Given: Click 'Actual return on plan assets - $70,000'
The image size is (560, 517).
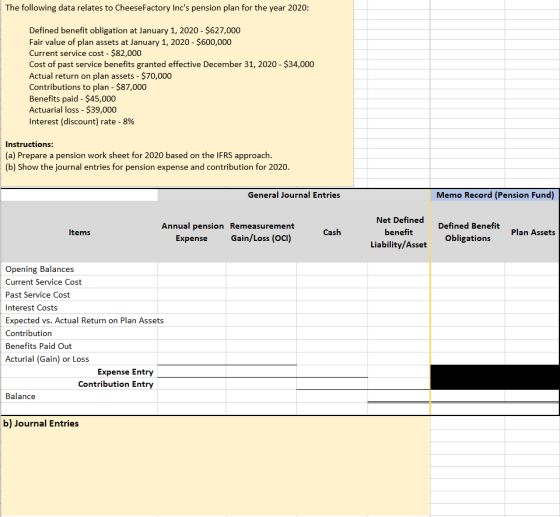Looking at the screenshot, I should tap(100, 76).
